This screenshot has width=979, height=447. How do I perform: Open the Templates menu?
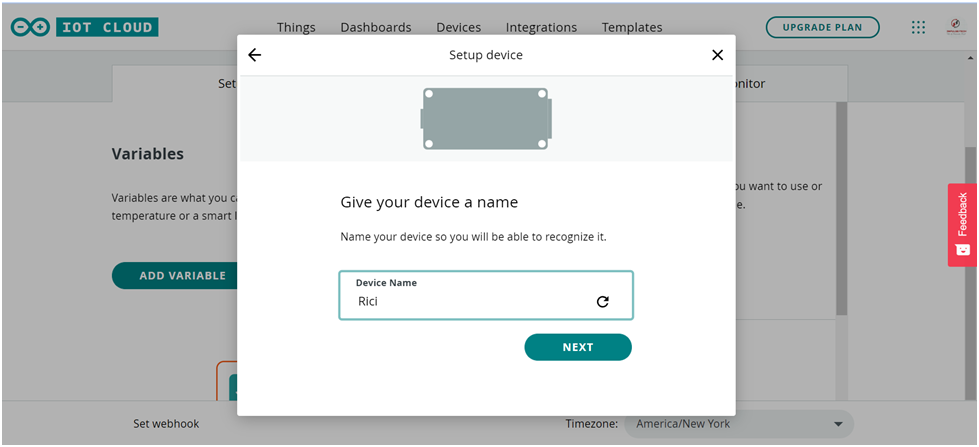(632, 27)
